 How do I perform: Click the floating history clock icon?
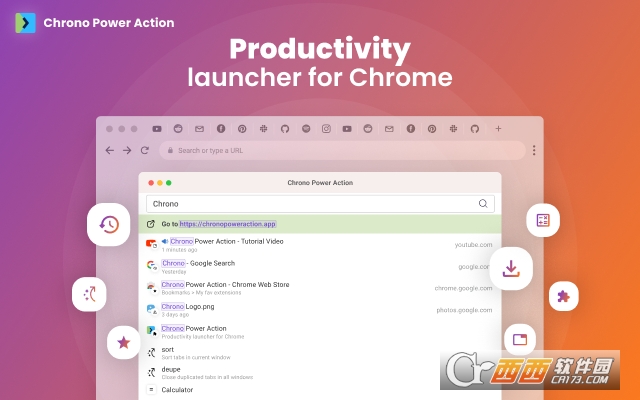109,224
